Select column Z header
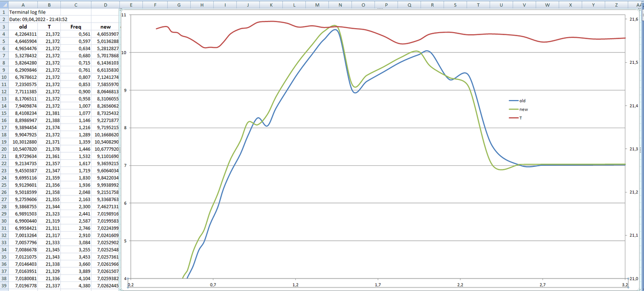This screenshot has height=291, width=644. pyautogui.click(x=616, y=5)
